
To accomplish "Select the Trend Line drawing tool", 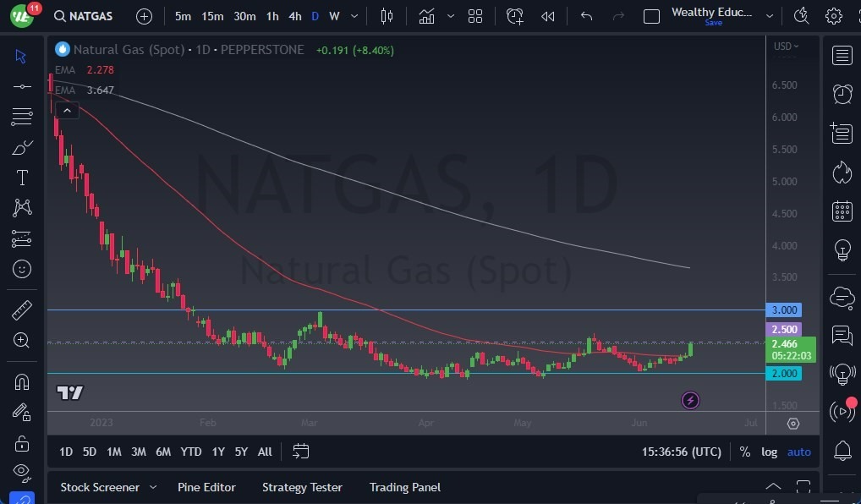I will pyautogui.click(x=22, y=86).
